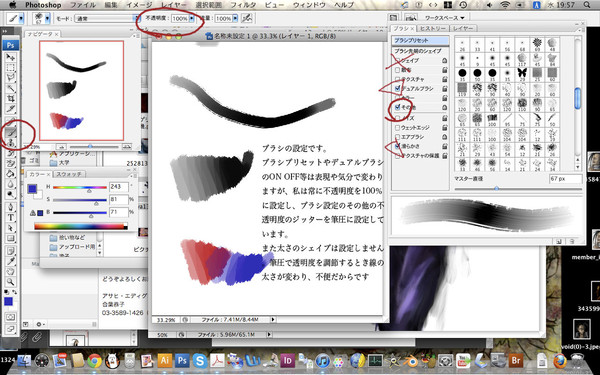The height and width of the screenshot is (375, 600).
Task: Enable the ノイズ checkbox
Action: pos(397,118)
